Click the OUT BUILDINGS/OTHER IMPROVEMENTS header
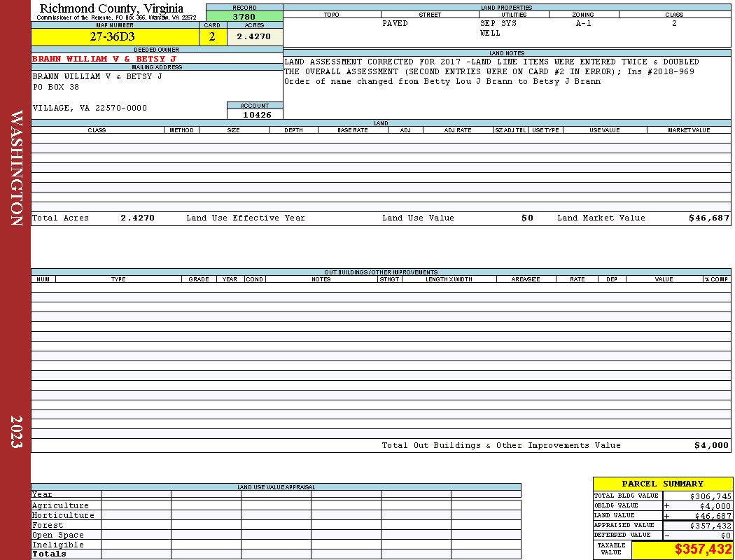 (381, 272)
